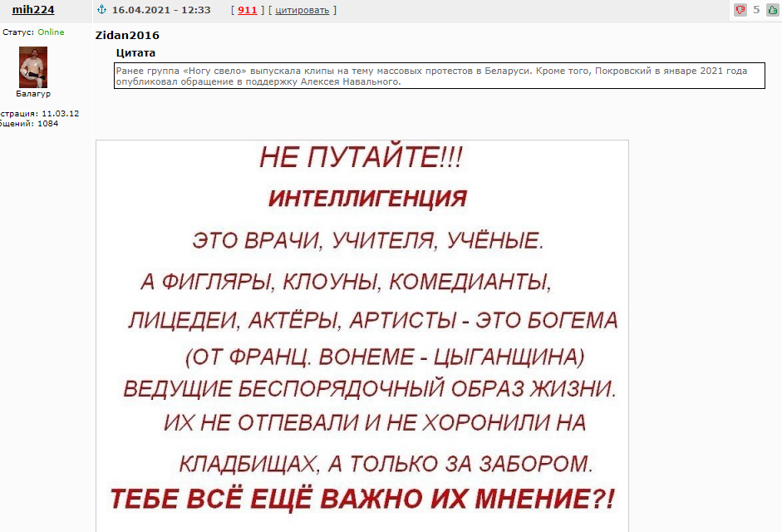Click the Online status text
The image size is (782, 532).
[x=51, y=32]
